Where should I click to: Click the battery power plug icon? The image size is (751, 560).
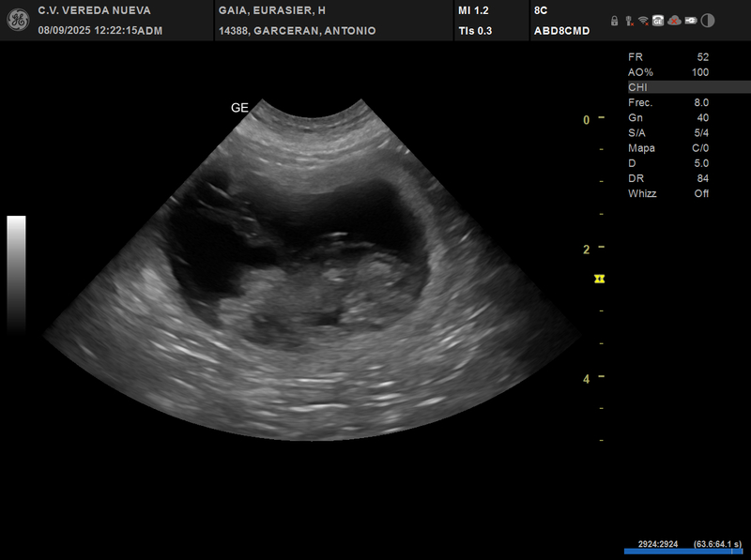(691, 21)
